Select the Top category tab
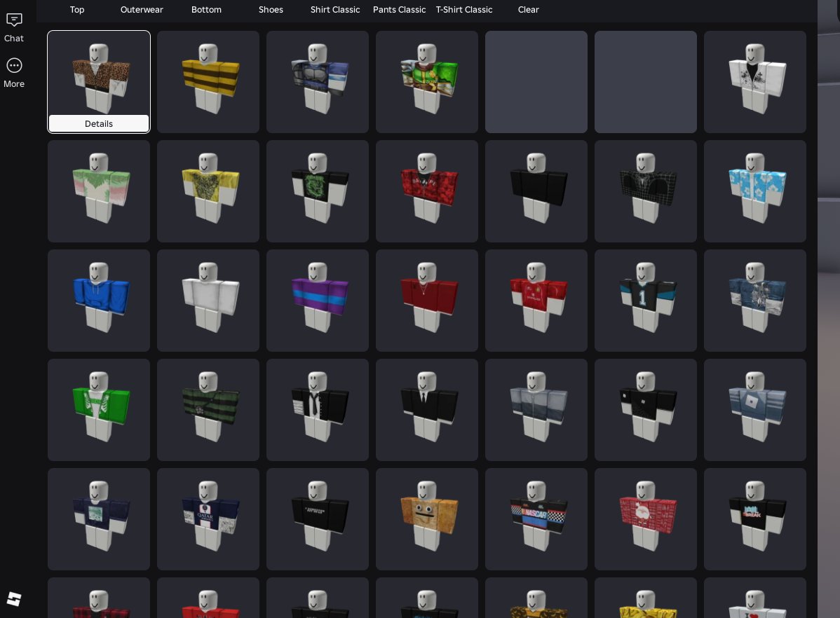The width and height of the screenshot is (840, 618). coord(77,10)
